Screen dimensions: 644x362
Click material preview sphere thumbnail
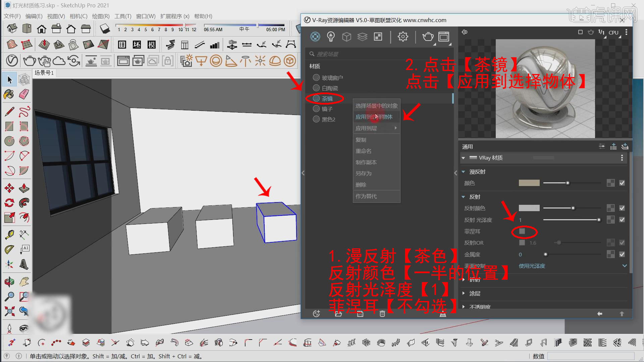pos(545,88)
